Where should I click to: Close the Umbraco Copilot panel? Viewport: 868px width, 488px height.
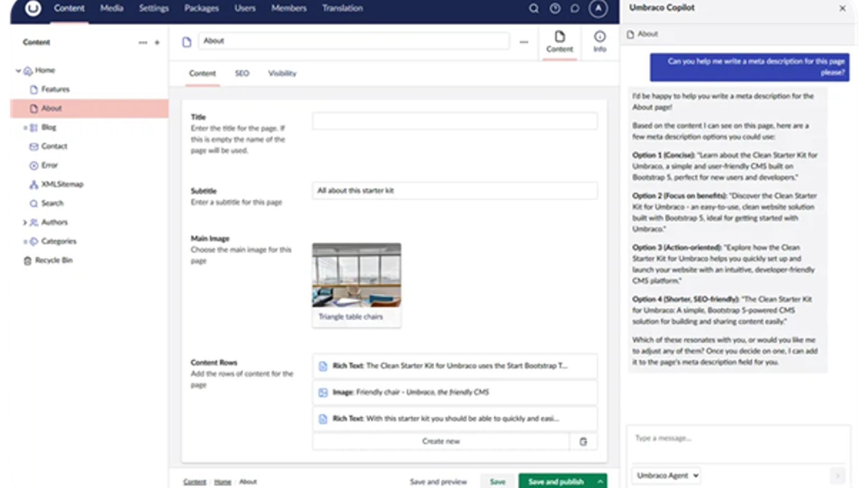(x=842, y=8)
